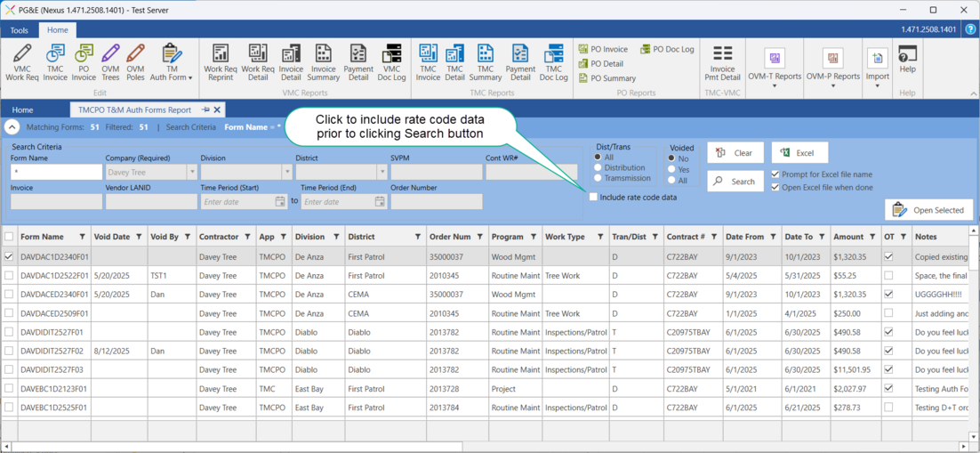Click the OVM Trees ribbon icon
Viewport: 980px width, 453px height.
(x=110, y=62)
